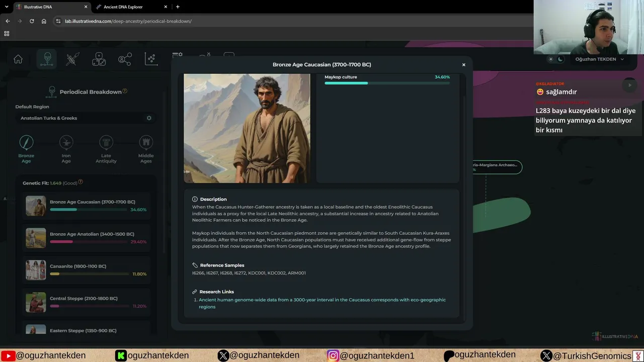The width and height of the screenshot is (644, 362).
Task: Open the three dice navigation icon
Action: [x=99, y=59]
